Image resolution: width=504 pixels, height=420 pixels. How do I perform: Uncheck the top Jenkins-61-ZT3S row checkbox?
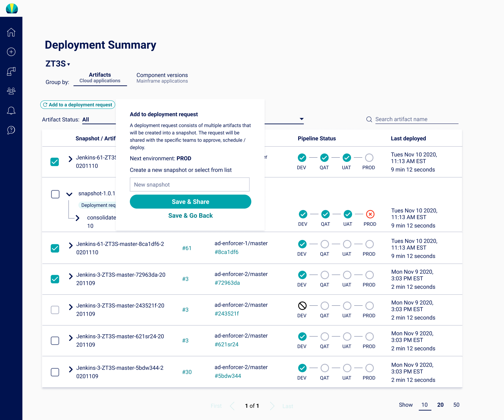[x=55, y=162]
